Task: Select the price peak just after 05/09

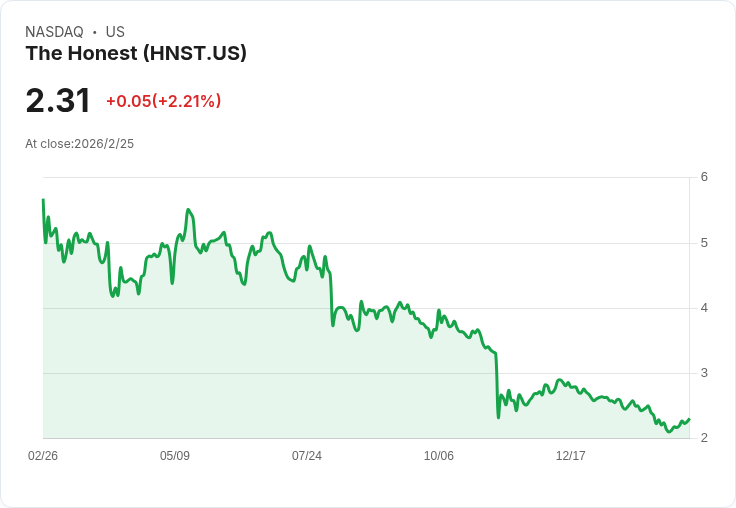Action: [x=188, y=210]
